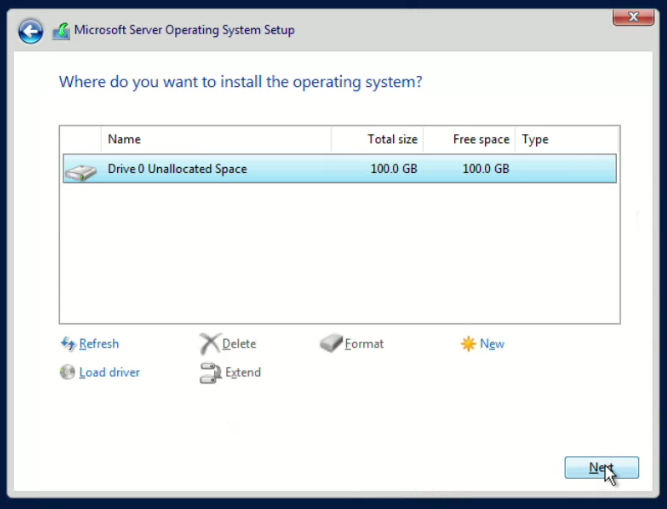Close the setup window
Screen dimensions: 667x509
point(625,17)
